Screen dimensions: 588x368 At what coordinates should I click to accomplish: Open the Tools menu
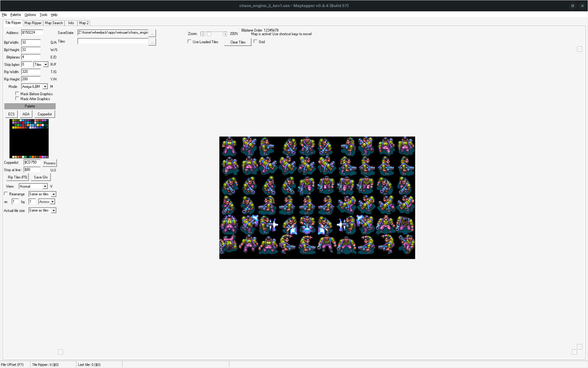point(43,15)
